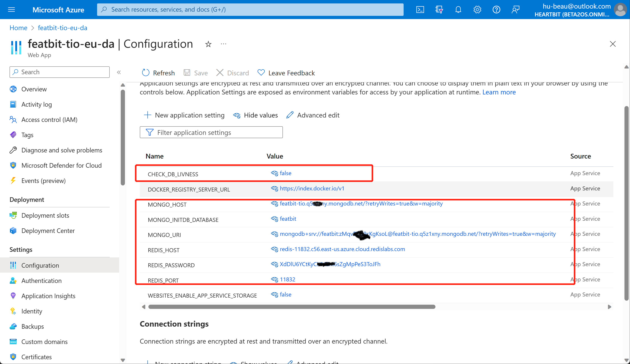Image resolution: width=630 pixels, height=364 pixels.
Task: Click the Refresh toolbar button
Action: (158, 73)
